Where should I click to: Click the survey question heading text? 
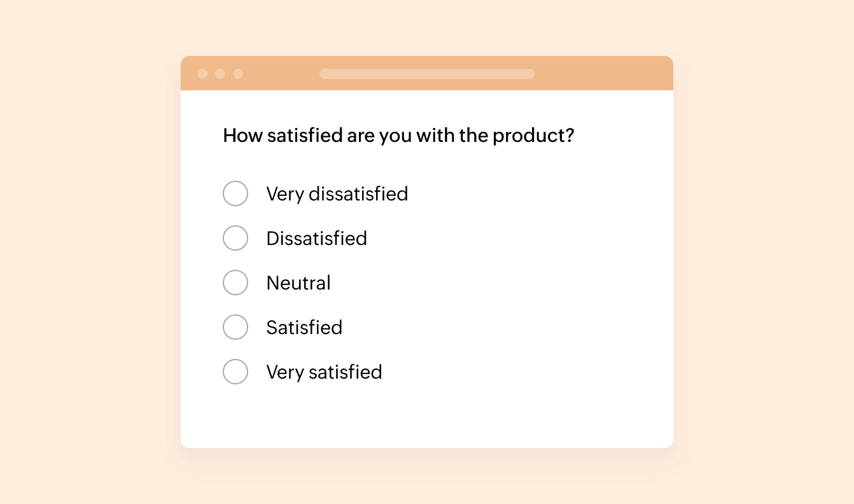click(x=398, y=136)
